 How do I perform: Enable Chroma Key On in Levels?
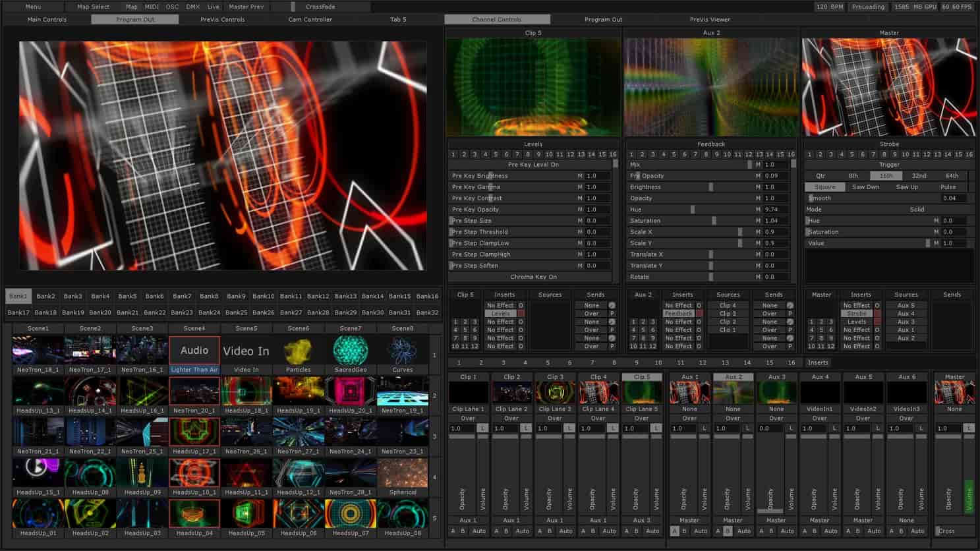click(x=533, y=277)
